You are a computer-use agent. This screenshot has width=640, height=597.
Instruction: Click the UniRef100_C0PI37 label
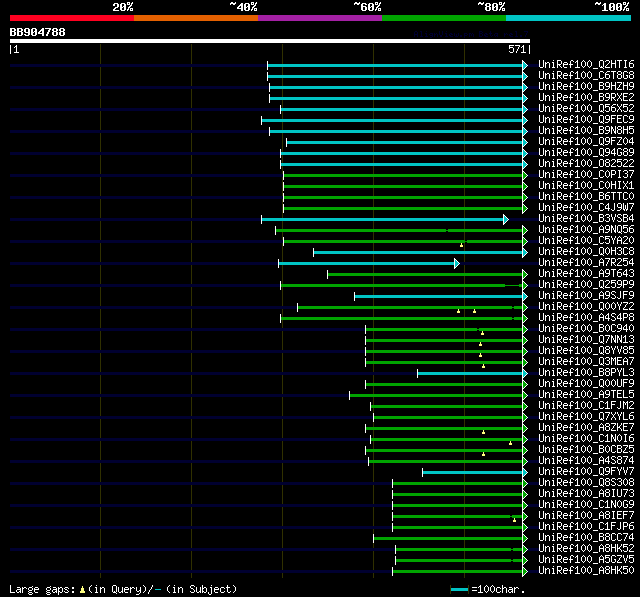(x=586, y=175)
